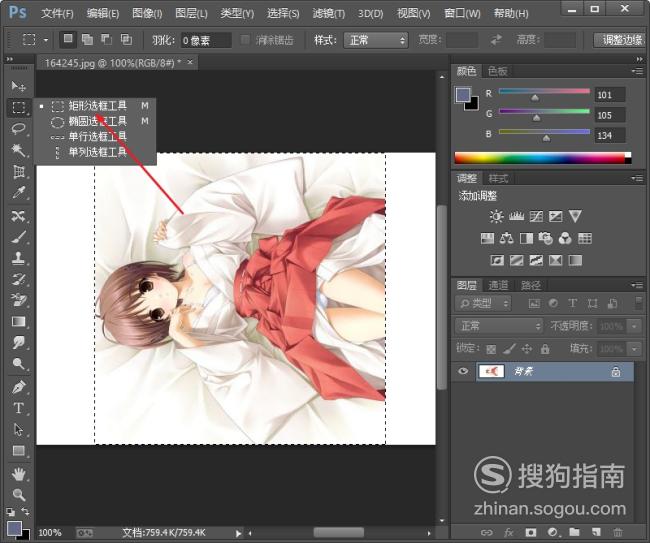The height and width of the screenshot is (543, 650).
Task: Click the Add layer mask icon
Action: tap(530, 532)
